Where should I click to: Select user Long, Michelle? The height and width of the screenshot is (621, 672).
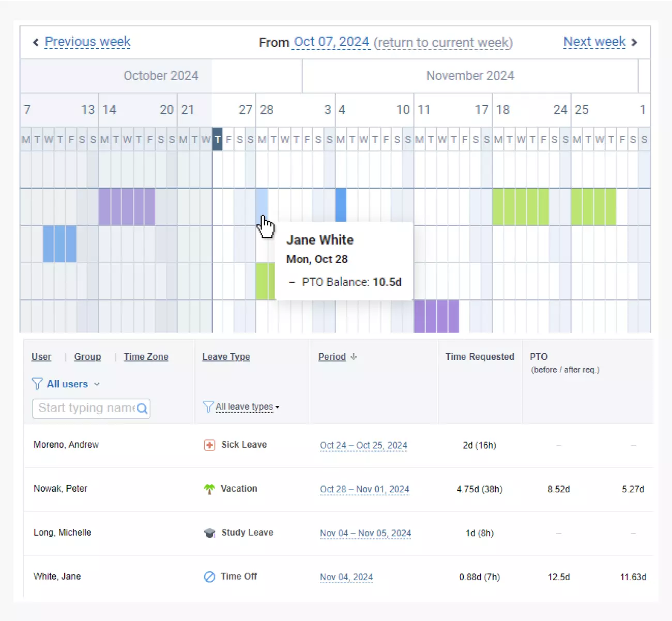[x=62, y=533]
